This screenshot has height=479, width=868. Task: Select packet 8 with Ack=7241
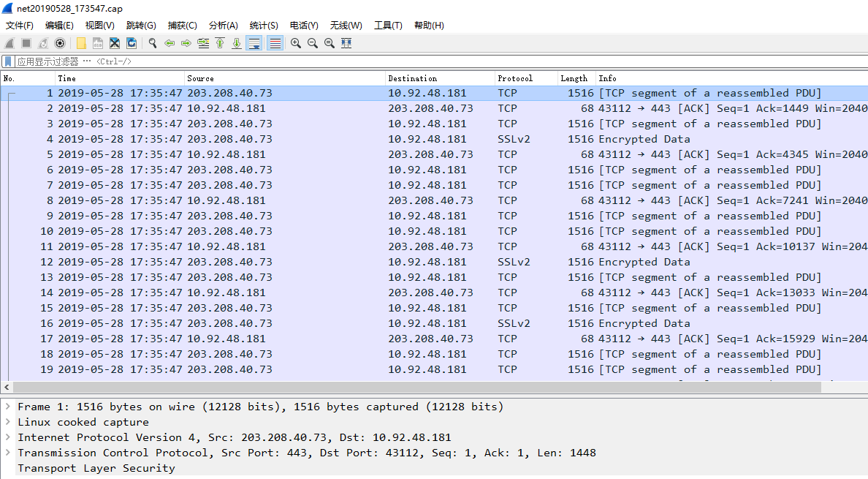[434, 200]
